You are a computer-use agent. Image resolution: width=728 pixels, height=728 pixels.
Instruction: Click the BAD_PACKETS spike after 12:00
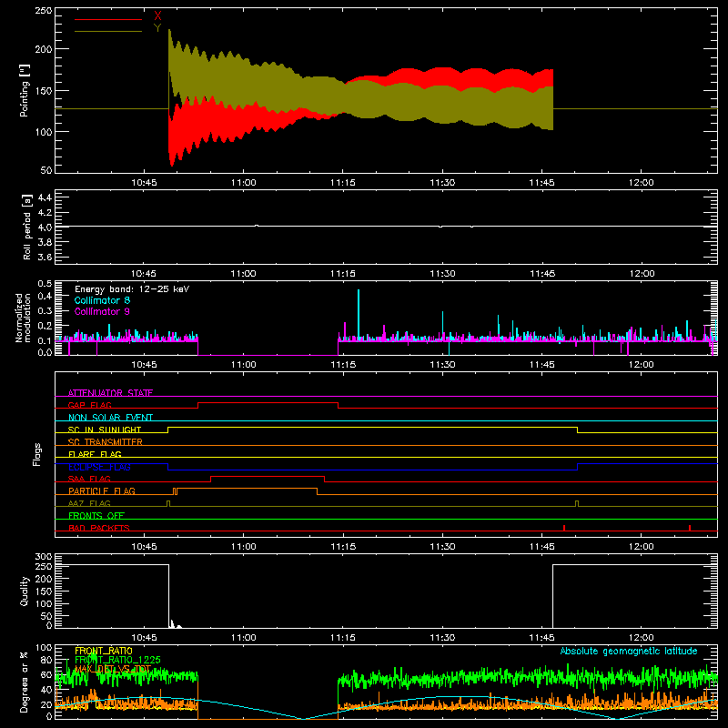[x=690, y=528]
